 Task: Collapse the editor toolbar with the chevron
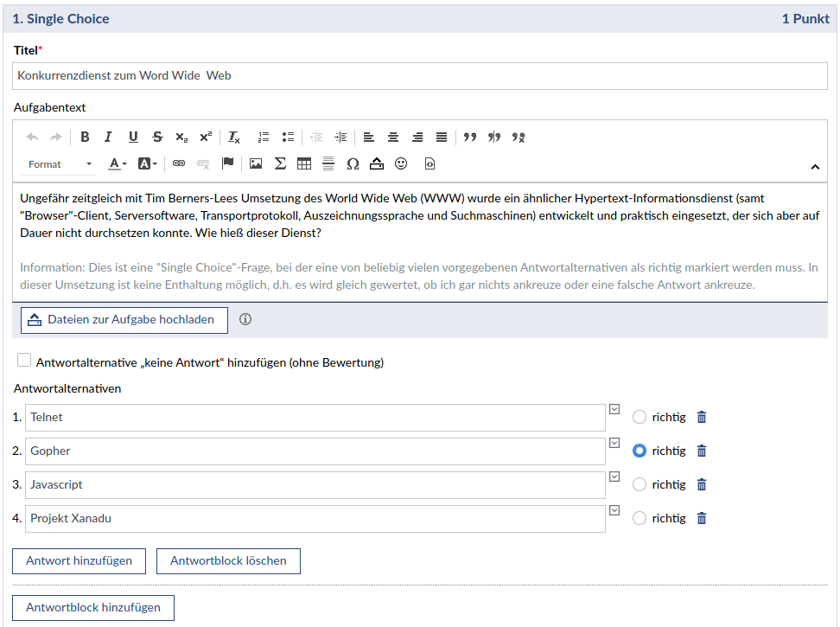(815, 166)
